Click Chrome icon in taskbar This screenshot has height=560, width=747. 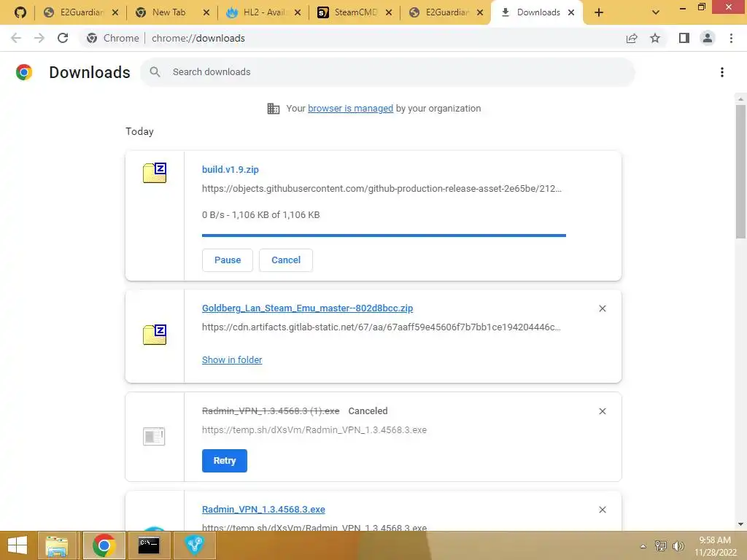(104, 545)
